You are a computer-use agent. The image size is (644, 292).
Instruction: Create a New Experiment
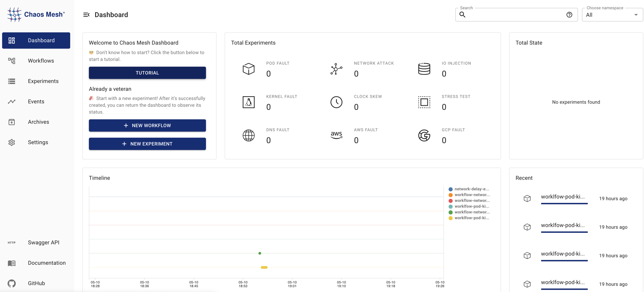click(147, 144)
